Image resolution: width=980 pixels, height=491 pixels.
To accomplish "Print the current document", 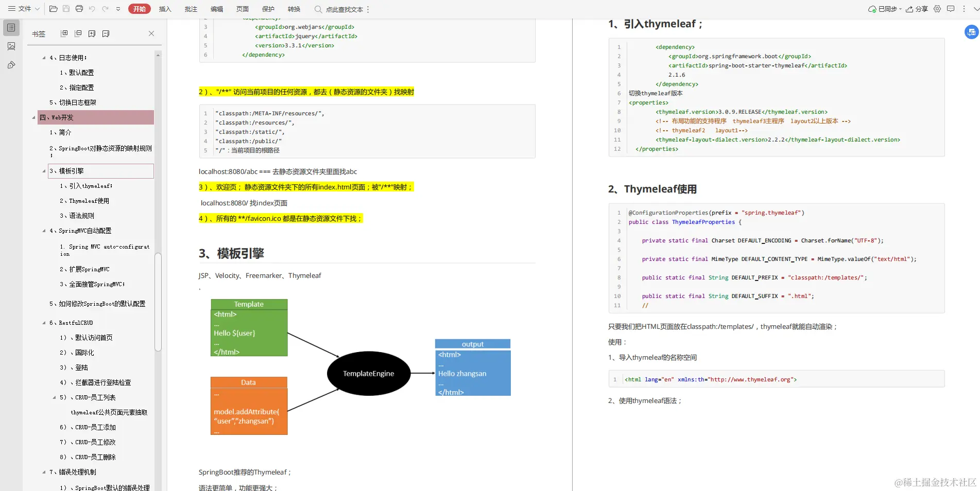I will 79,9.
